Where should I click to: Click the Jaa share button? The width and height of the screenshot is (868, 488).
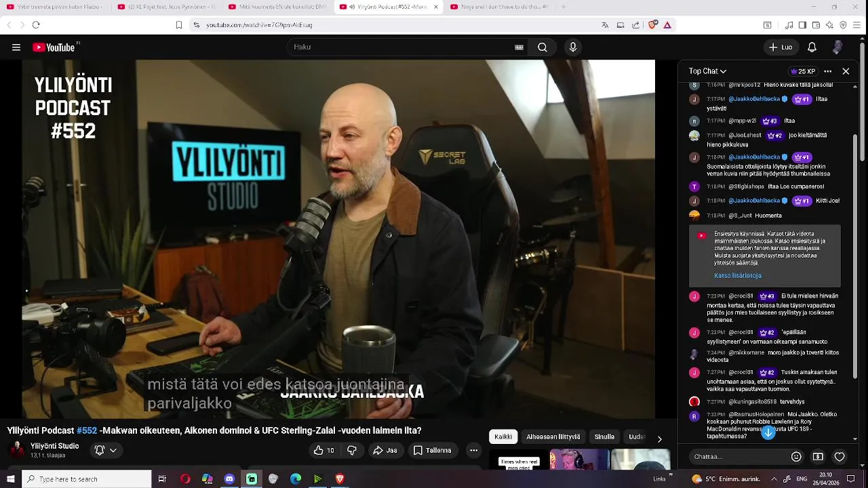point(385,450)
